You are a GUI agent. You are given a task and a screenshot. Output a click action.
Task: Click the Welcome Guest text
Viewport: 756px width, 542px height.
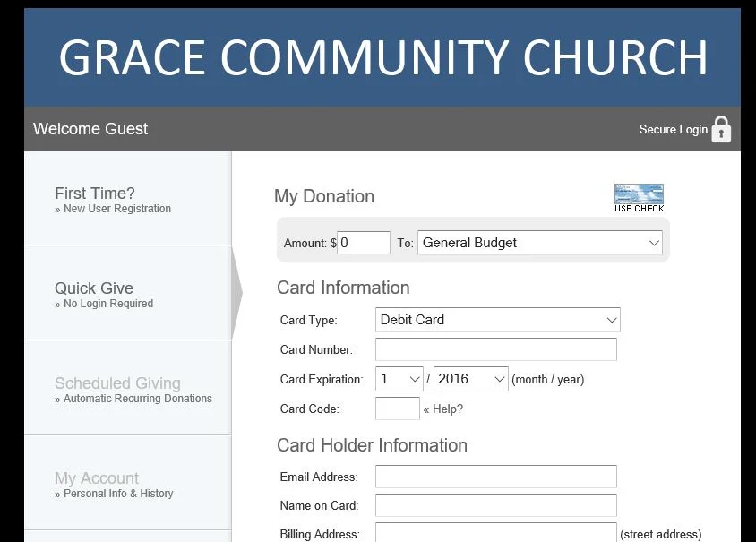tap(90, 129)
